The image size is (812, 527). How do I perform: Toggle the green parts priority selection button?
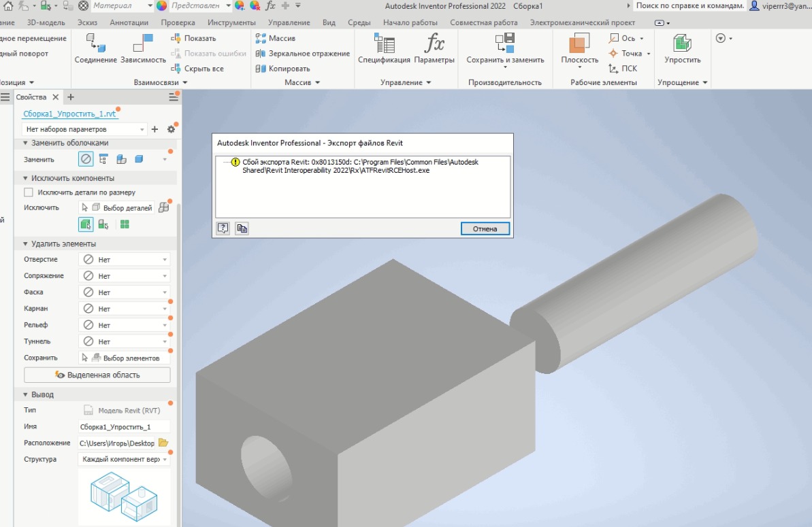point(86,224)
